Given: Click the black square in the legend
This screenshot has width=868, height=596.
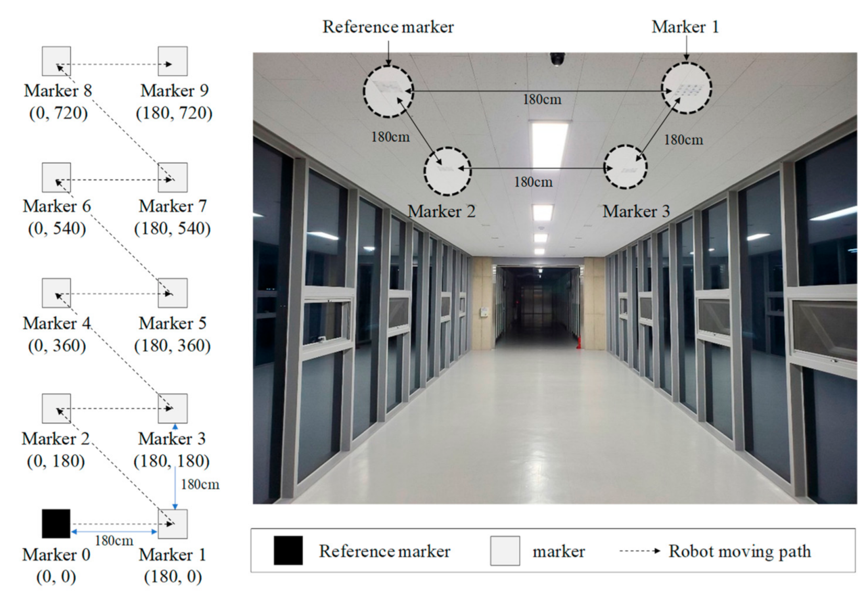Looking at the screenshot, I should point(288,551).
